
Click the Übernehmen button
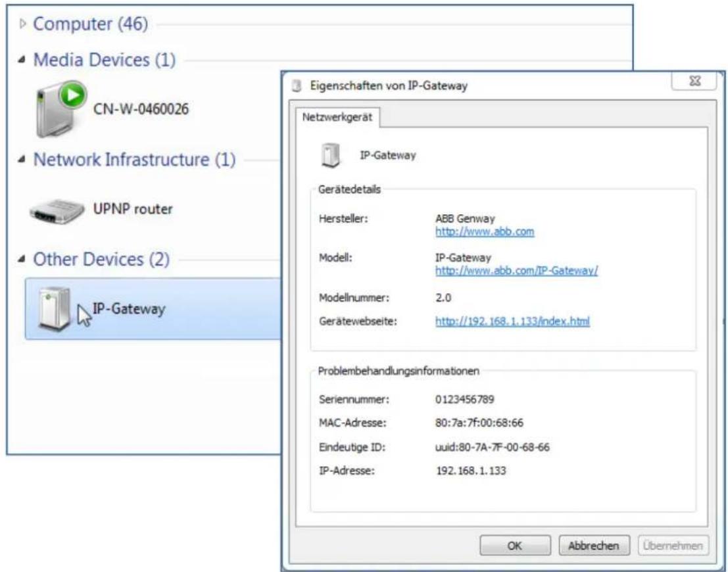(x=673, y=546)
